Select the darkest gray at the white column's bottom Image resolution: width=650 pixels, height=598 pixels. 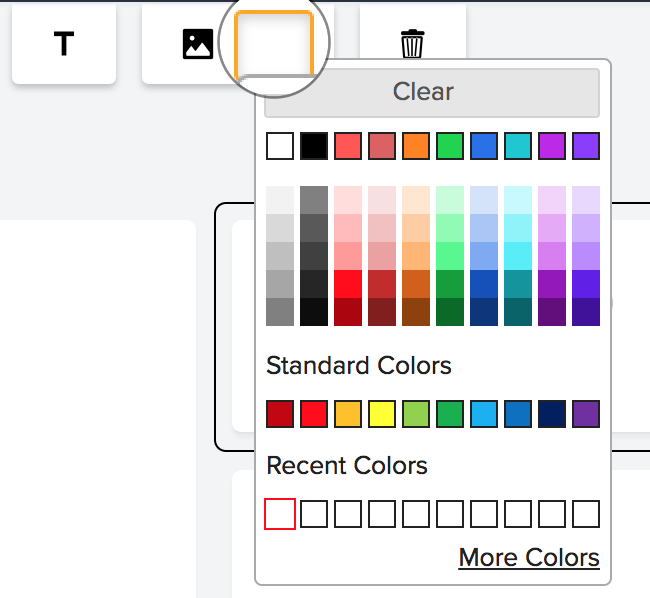point(280,312)
